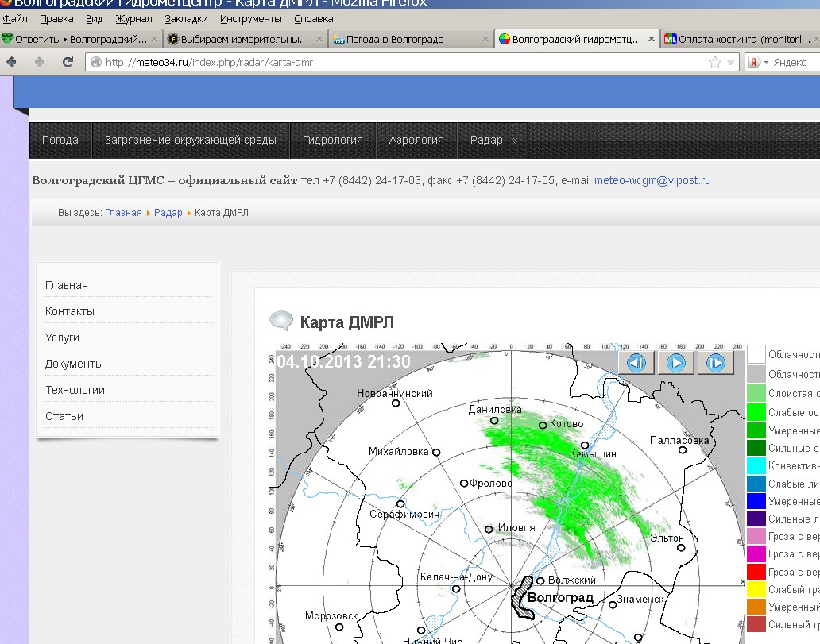
Task: Click the Новоаннинский label on the map
Action: 395,393
